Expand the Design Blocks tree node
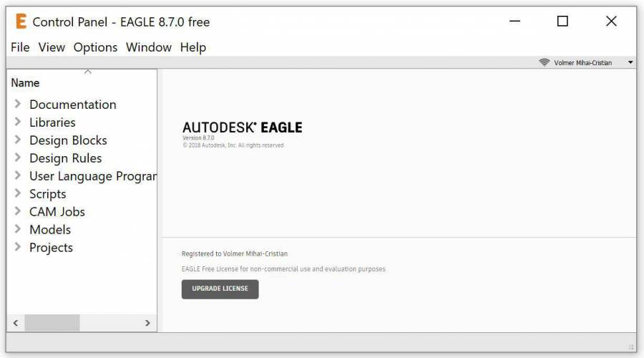This screenshot has width=644, height=358. pos(18,140)
